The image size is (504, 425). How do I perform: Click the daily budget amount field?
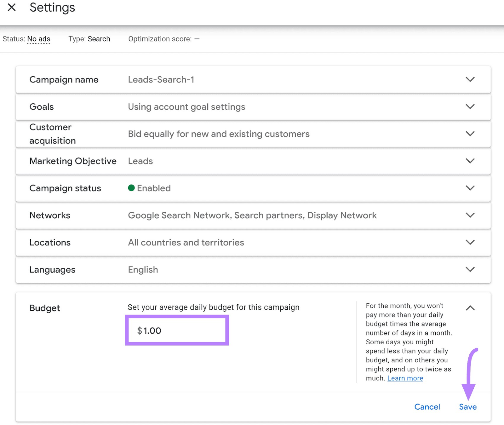point(177,330)
